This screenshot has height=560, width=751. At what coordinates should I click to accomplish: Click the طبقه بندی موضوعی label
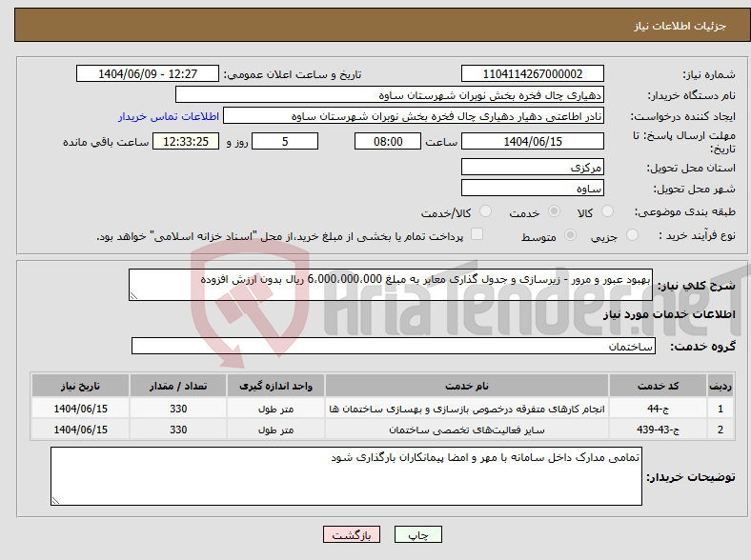[x=685, y=211]
